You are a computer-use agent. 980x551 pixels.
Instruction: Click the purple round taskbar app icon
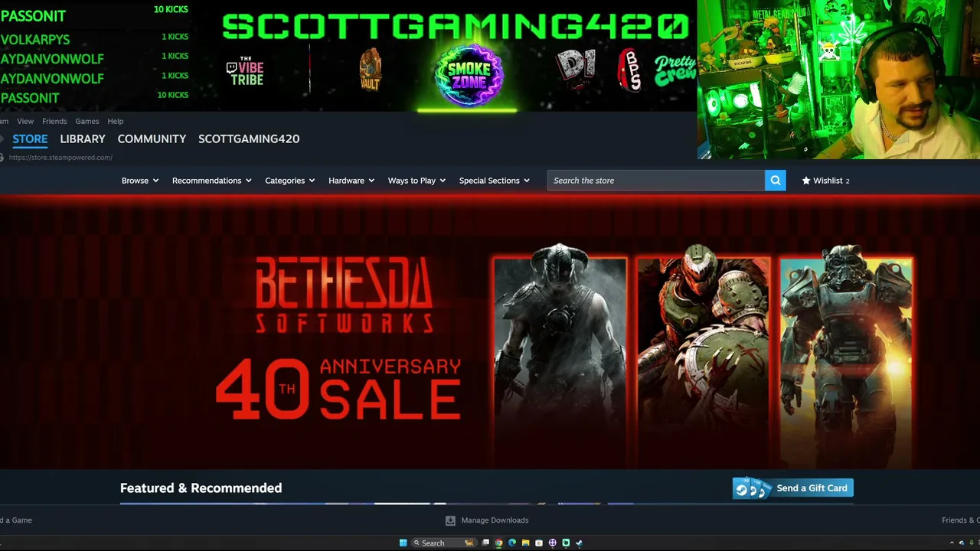[552, 543]
